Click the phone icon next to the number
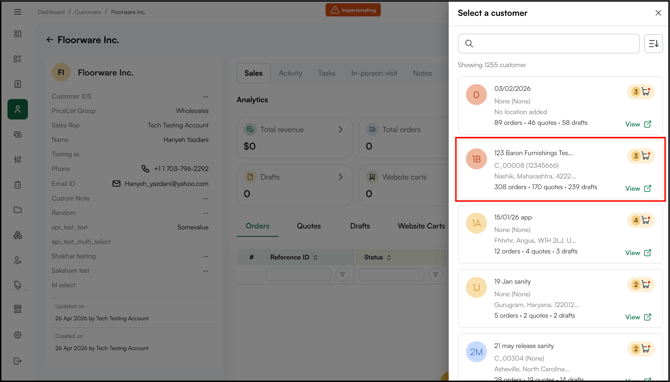 145,169
